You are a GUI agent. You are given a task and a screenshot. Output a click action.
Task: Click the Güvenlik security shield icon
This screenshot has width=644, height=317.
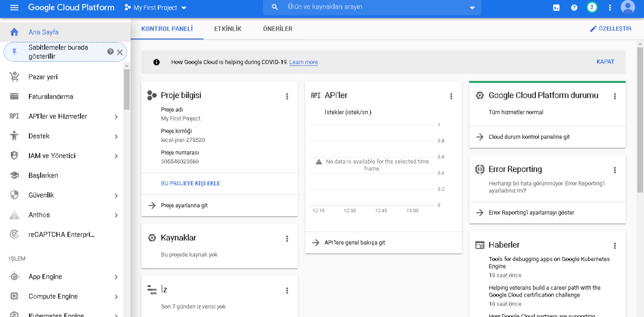click(14, 195)
